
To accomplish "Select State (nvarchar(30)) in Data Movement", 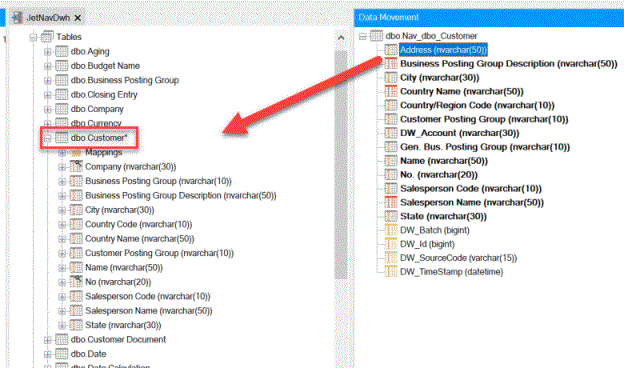I will pyautogui.click(x=443, y=216).
